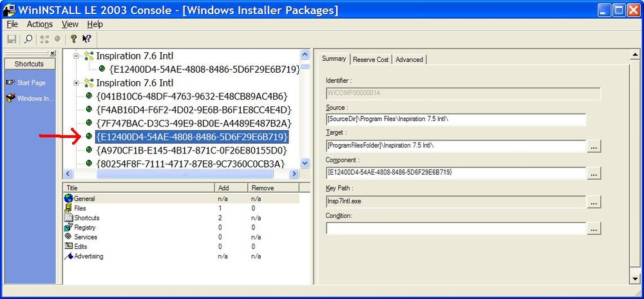Select component {7F747BAC-D3C3-49E9-8D0E-A4489E487B2A}
Screen dimensions: 644x299
[193, 123]
